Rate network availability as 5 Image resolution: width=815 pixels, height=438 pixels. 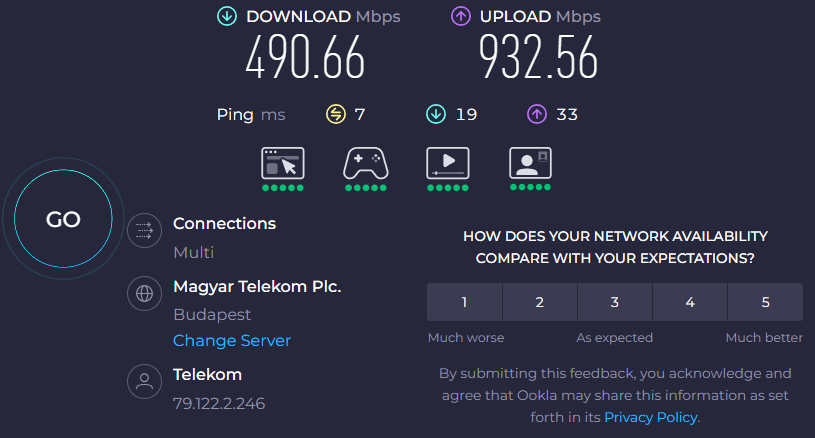point(765,302)
